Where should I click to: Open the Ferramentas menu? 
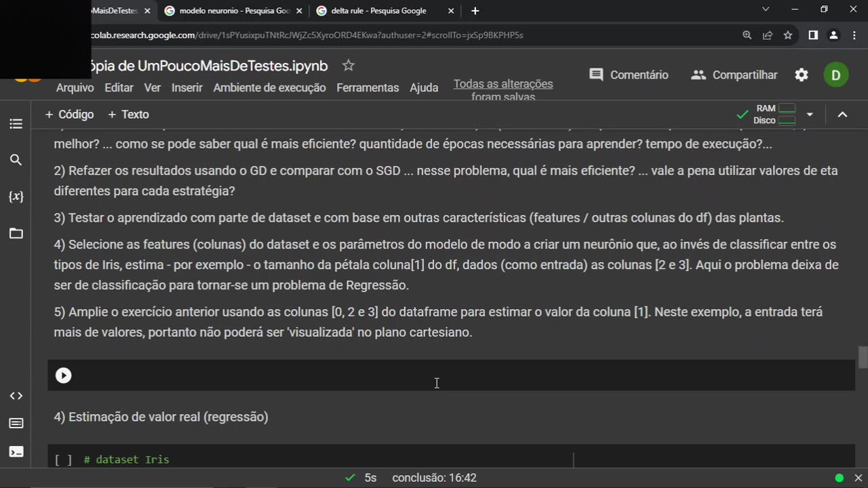coord(368,87)
